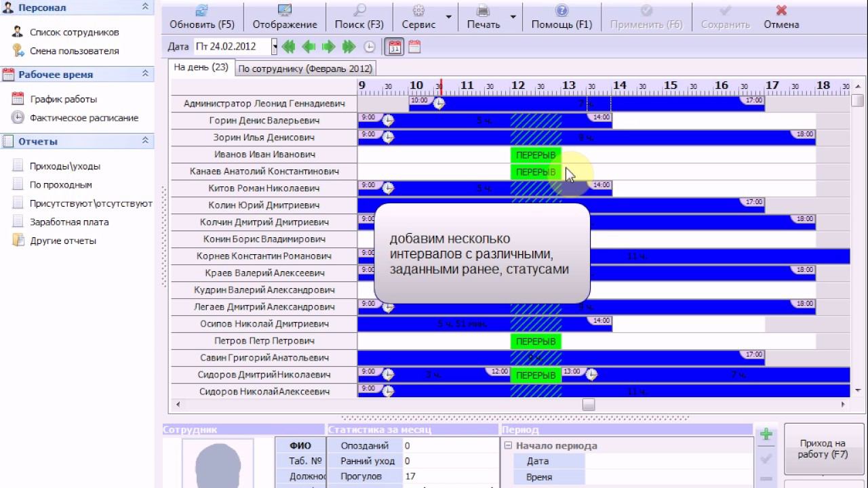Collapse the Рабочее время sidebar section
Viewport: 868px width, 488px height.
145,74
